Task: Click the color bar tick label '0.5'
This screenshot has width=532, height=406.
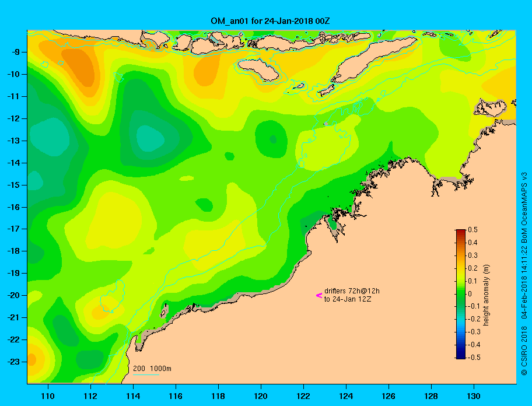Action: (473, 230)
